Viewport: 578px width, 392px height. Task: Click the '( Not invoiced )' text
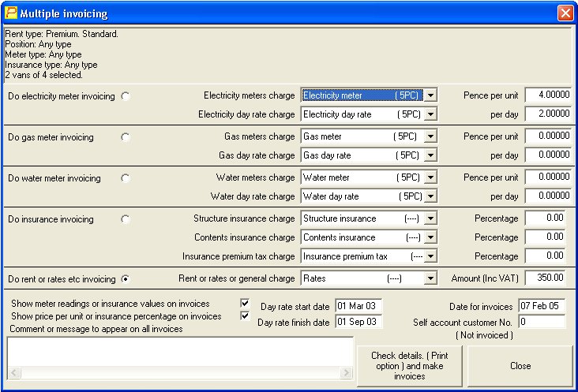pyautogui.click(x=484, y=335)
